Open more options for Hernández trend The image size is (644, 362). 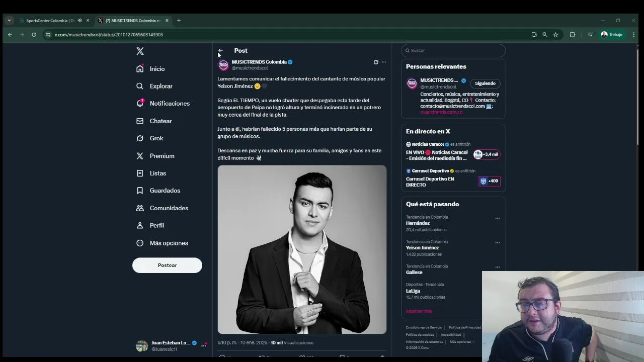498,218
